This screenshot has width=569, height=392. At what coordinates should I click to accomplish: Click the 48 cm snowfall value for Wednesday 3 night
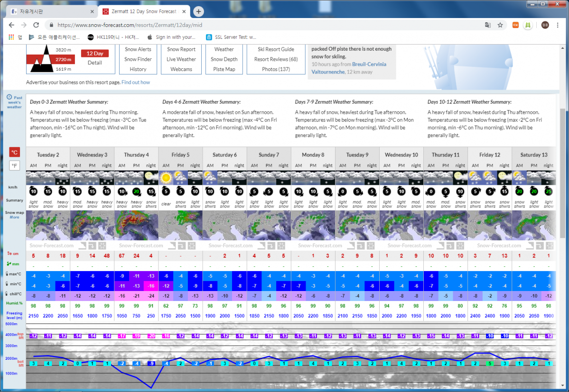coord(107,256)
